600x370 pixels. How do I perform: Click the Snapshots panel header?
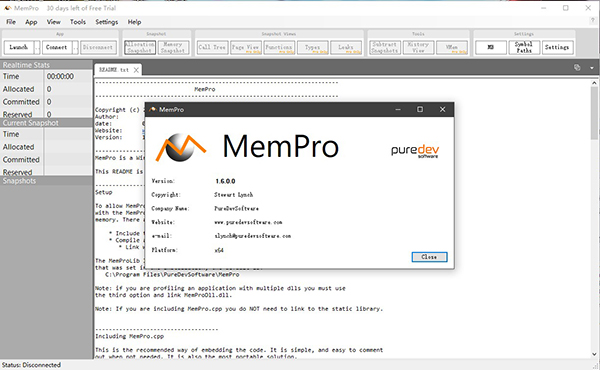[x=46, y=181]
